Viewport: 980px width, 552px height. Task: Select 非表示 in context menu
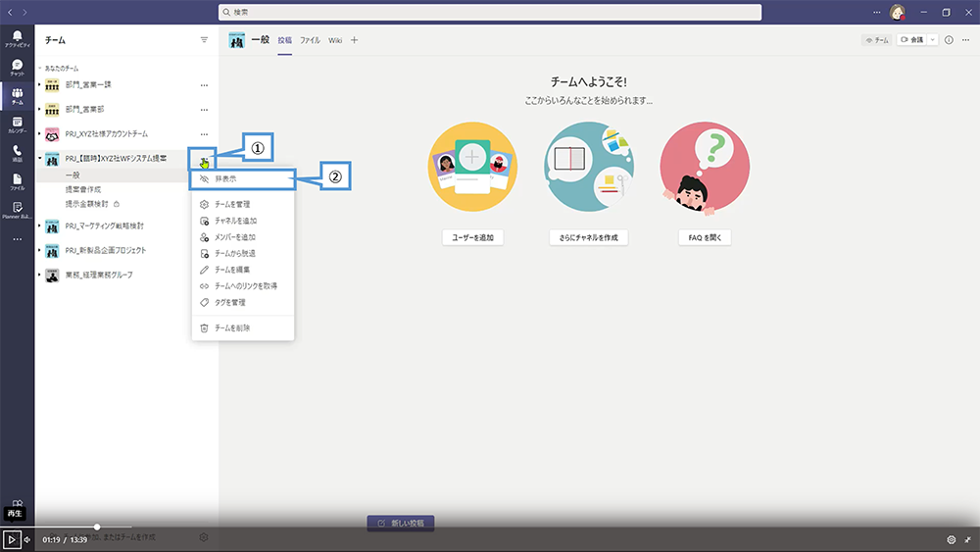pyautogui.click(x=242, y=178)
